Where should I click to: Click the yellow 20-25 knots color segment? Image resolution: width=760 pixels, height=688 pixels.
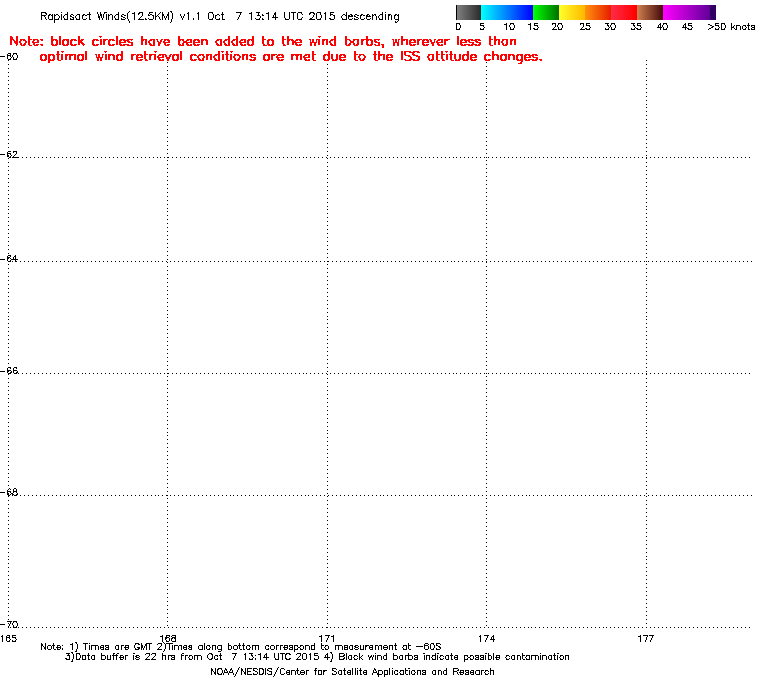(572, 12)
